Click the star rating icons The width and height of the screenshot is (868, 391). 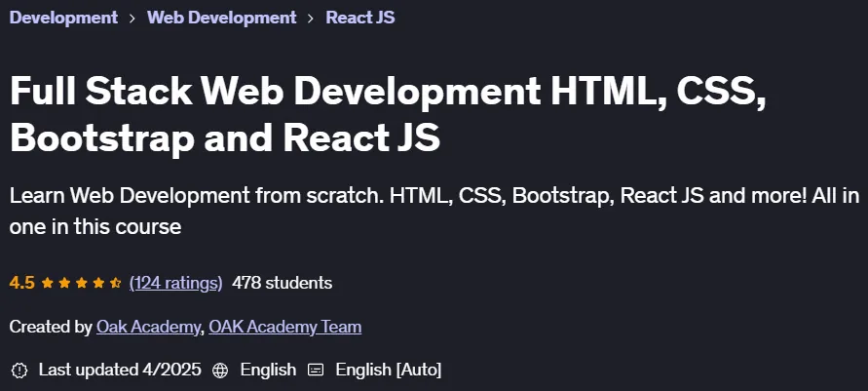pos(82,283)
